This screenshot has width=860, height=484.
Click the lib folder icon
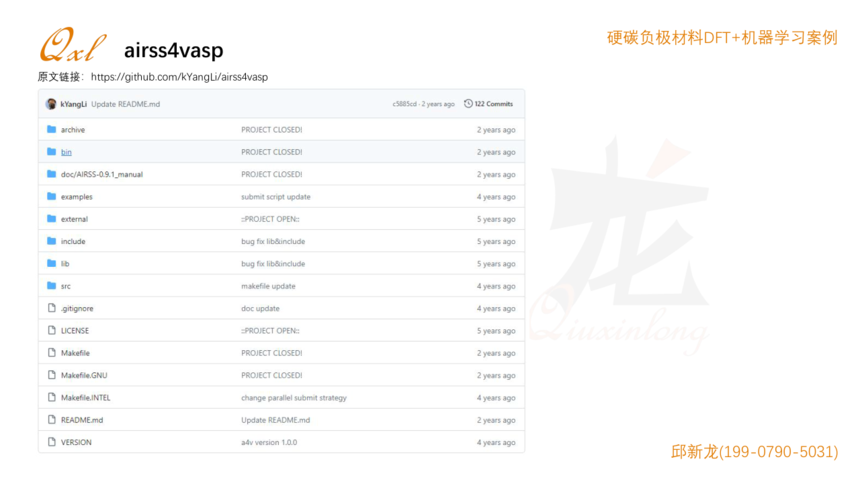pyautogui.click(x=52, y=264)
